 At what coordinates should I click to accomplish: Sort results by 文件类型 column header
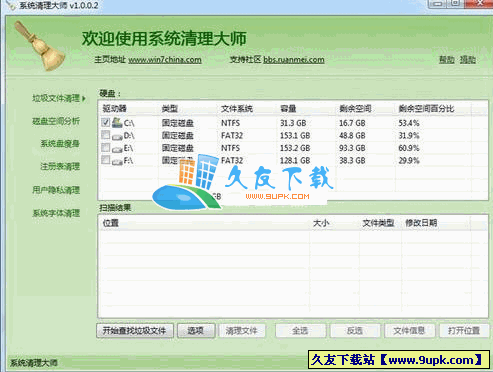(380, 223)
